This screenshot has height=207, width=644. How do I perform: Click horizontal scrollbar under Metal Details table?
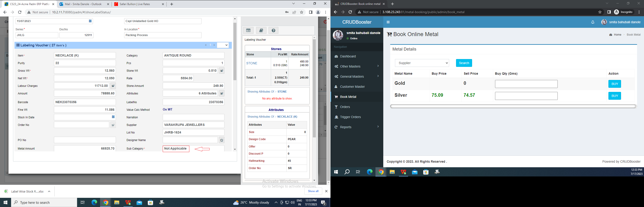click(513, 106)
